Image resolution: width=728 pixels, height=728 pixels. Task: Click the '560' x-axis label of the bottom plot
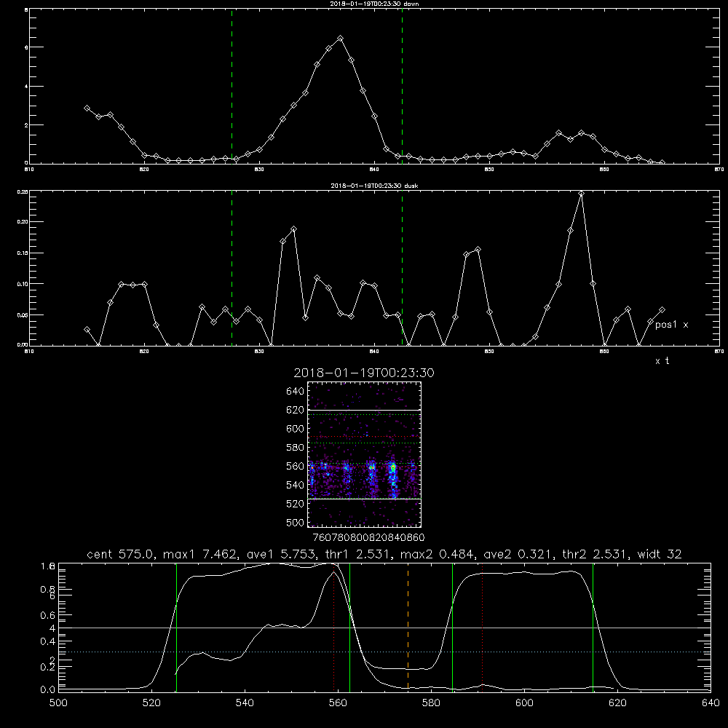[338, 703]
